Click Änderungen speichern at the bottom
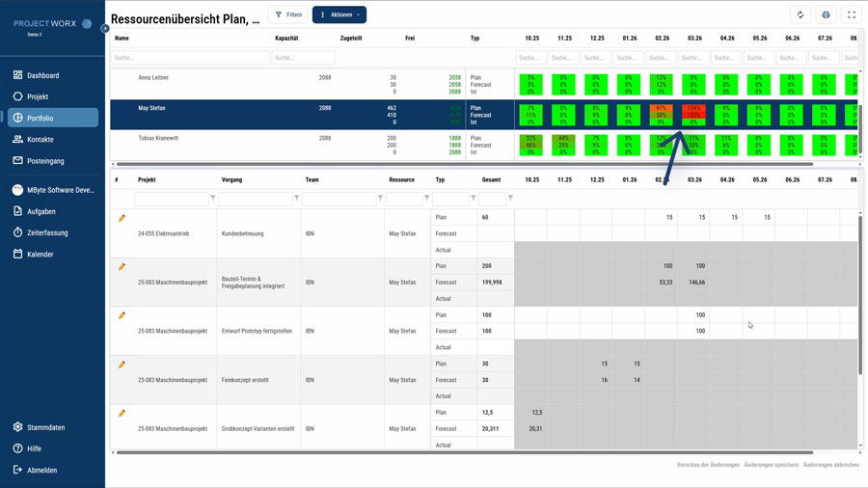The width and height of the screenshot is (868, 488). 771,465
